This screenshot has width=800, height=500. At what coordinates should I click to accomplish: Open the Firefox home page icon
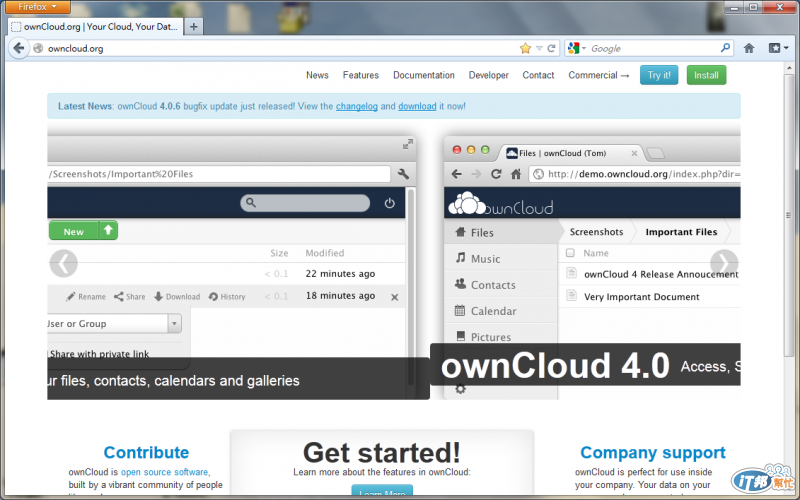(x=748, y=48)
